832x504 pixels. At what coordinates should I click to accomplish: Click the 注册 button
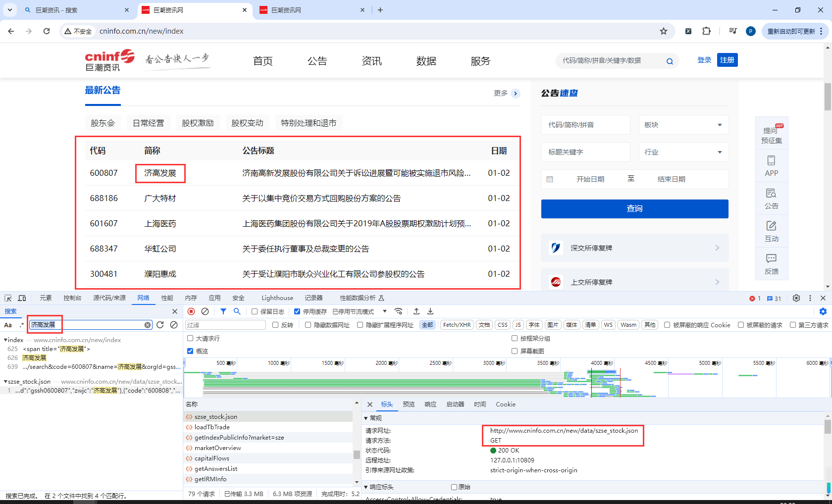point(727,60)
